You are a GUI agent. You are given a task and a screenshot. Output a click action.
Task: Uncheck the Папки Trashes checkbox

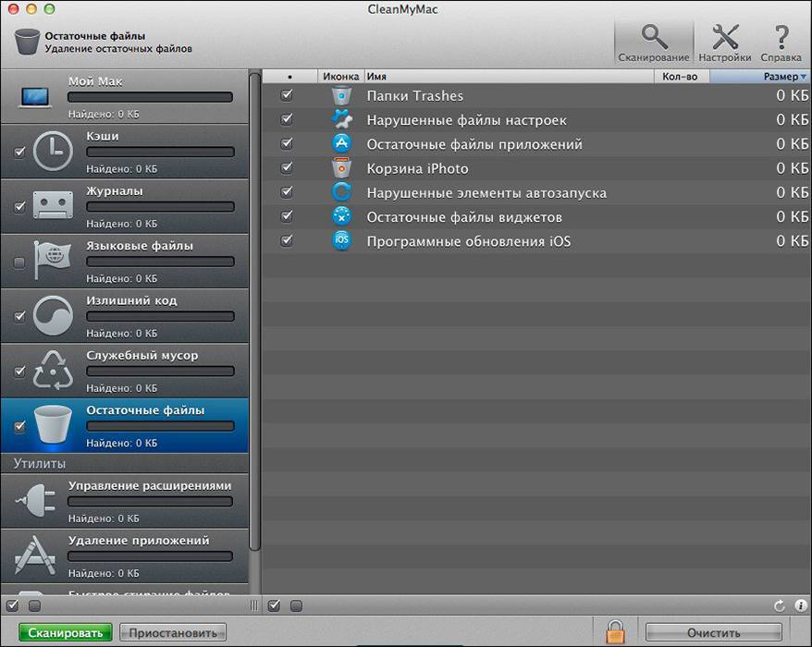tap(287, 95)
